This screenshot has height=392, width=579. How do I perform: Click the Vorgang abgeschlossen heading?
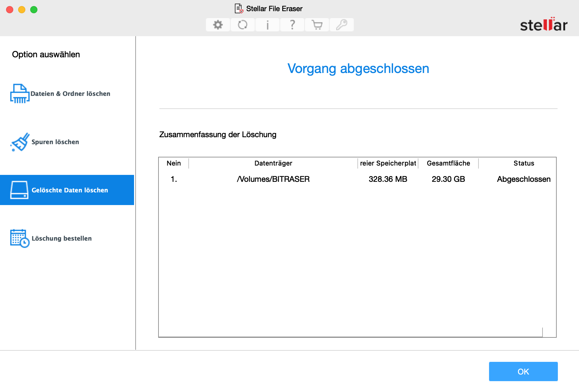[358, 68]
